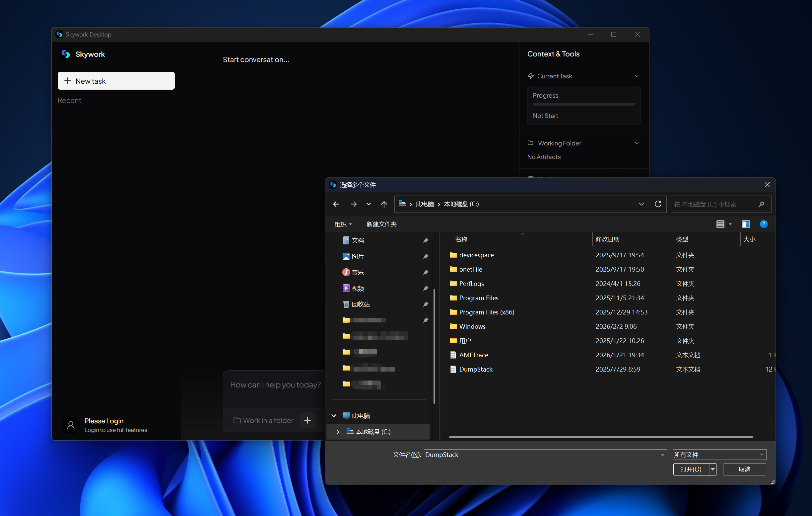Unpin 回收站 from quick access

(x=426, y=304)
